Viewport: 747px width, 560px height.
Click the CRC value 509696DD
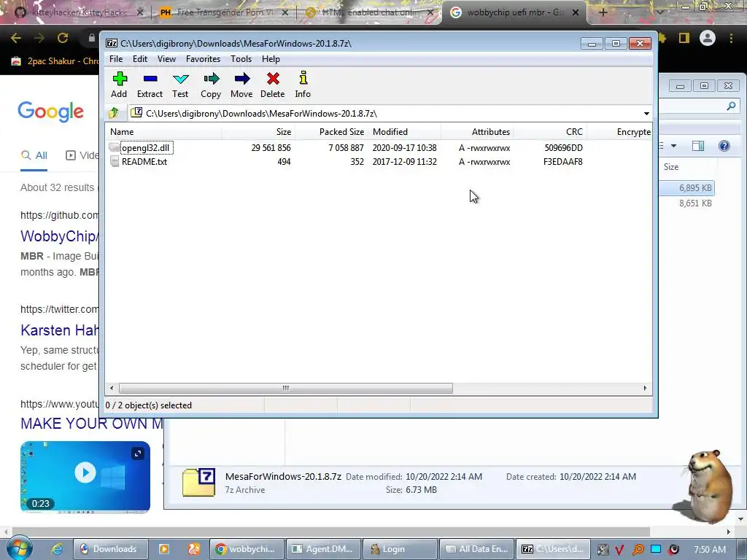tap(564, 147)
